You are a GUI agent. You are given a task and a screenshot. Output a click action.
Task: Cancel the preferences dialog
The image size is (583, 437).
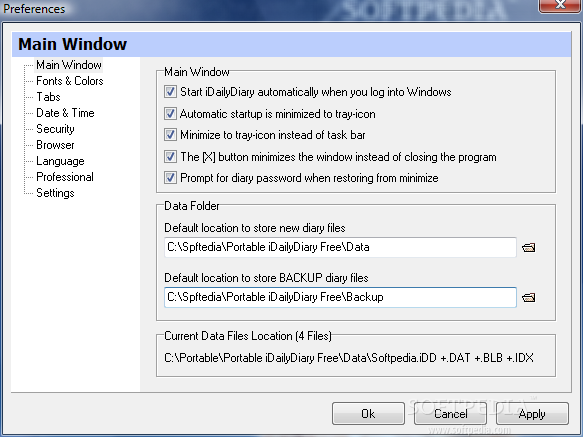click(450, 414)
